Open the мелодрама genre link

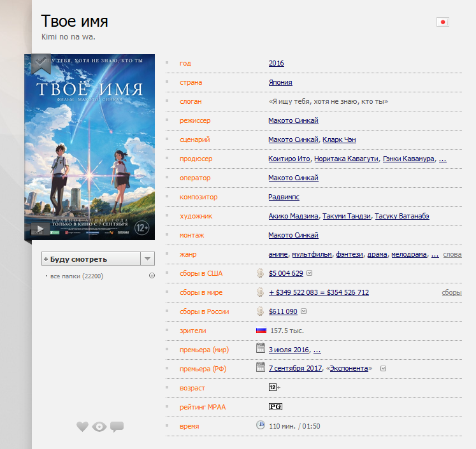pyautogui.click(x=409, y=254)
